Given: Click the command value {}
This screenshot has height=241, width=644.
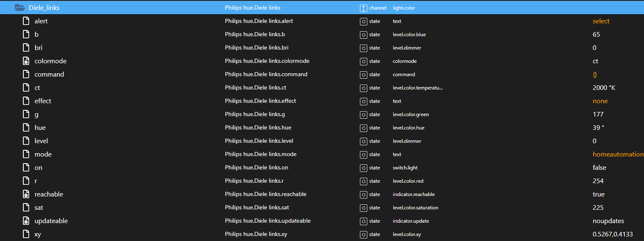Looking at the screenshot, I should [595, 75].
